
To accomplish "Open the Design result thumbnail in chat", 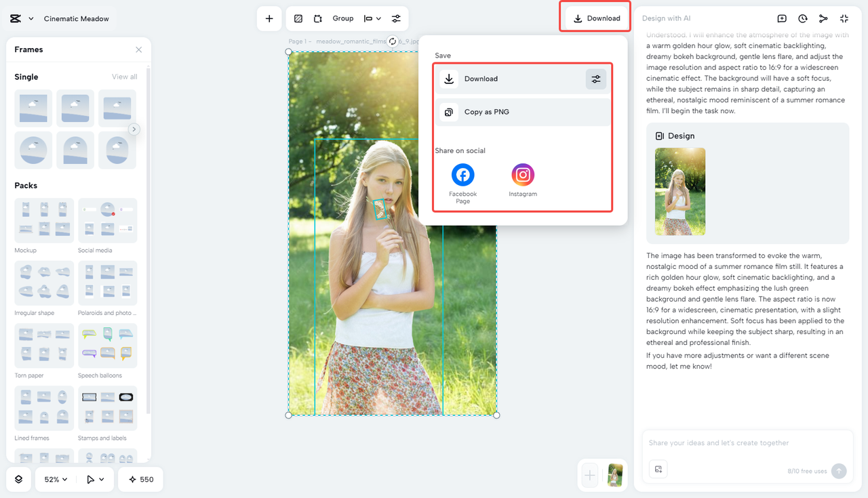I will point(680,192).
